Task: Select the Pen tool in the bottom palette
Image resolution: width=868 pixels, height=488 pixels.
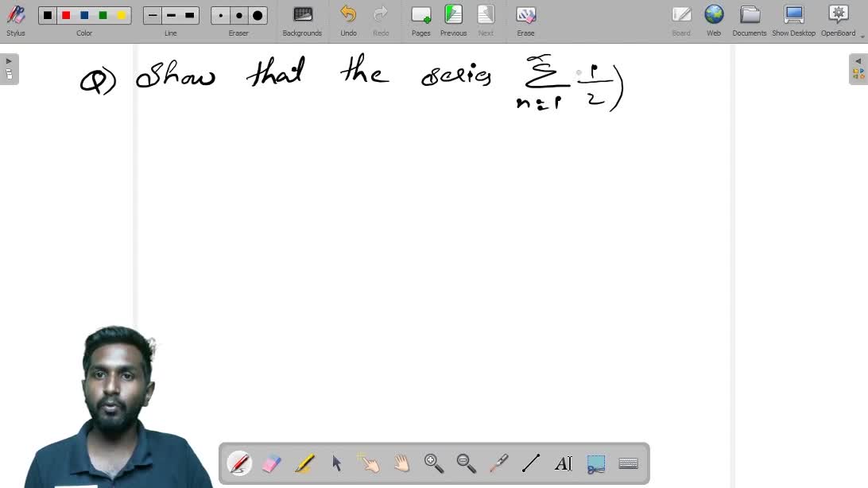Action: (x=239, y=463)
